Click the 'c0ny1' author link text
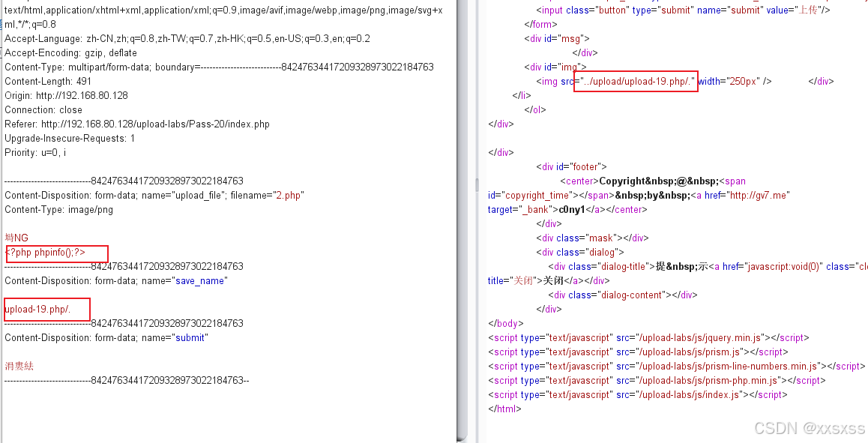The height and width of the screenshot is (443, 868). [x=572, y=210]
